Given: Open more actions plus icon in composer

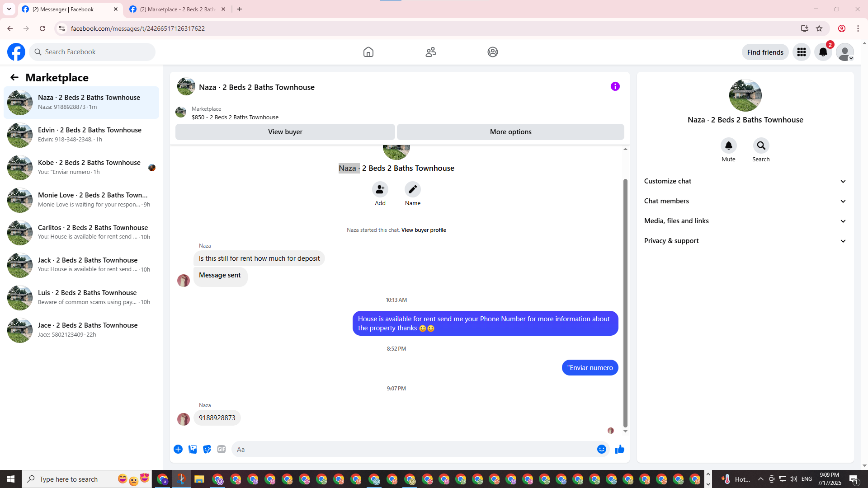Looking at the screenshot, I should click(x=178, y=449).
